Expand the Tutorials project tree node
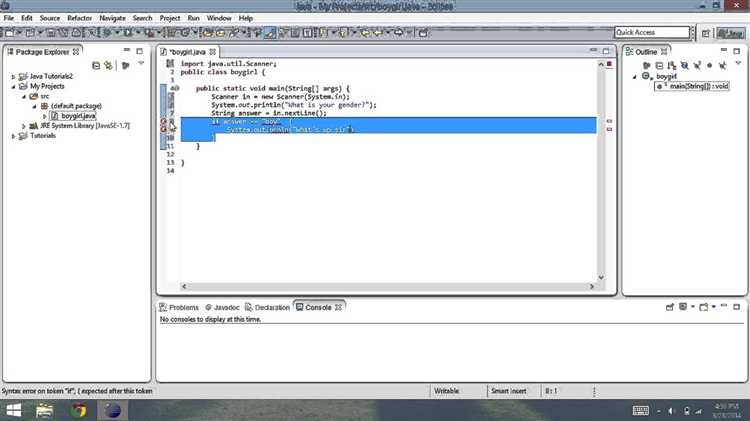The image size is (750, 421). [x=13, y=136]
